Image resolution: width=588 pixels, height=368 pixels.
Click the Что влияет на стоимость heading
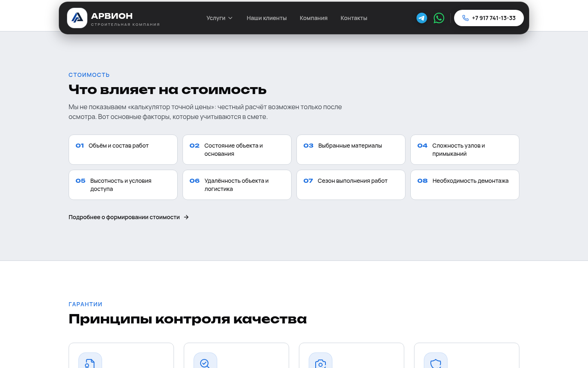[x=167, y=90]
